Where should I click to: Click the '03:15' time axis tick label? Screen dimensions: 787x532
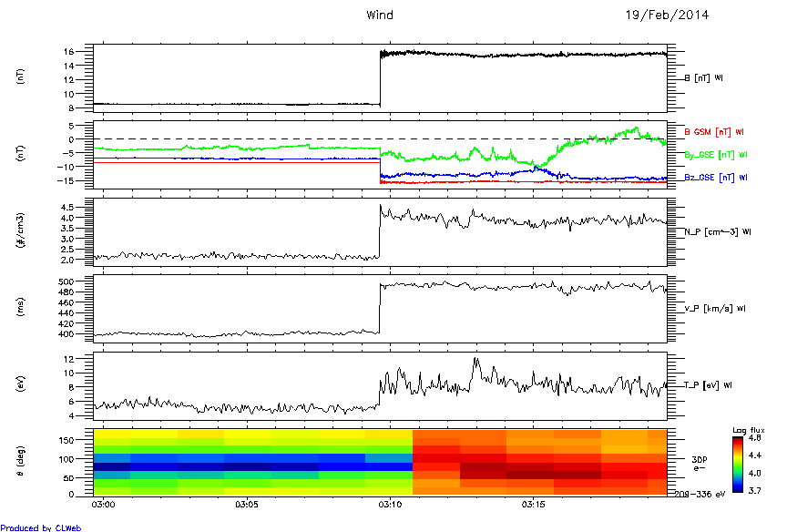click(533, 505)
